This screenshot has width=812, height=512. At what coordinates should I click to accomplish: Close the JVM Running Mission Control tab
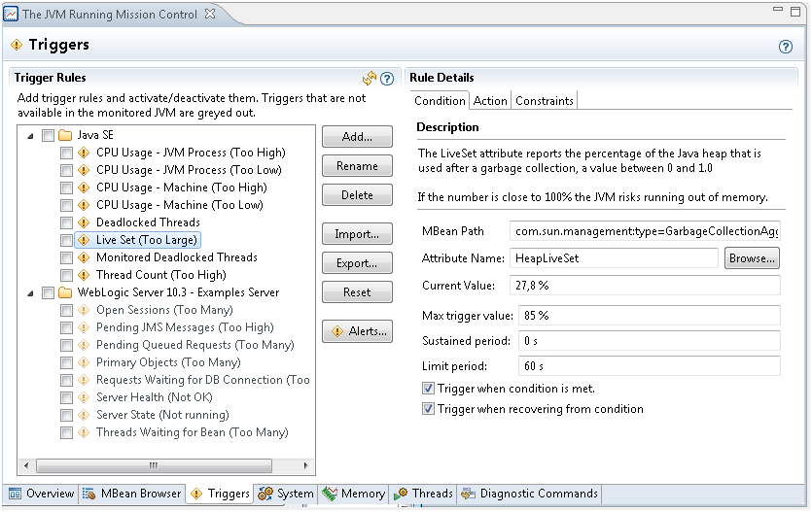210,15
